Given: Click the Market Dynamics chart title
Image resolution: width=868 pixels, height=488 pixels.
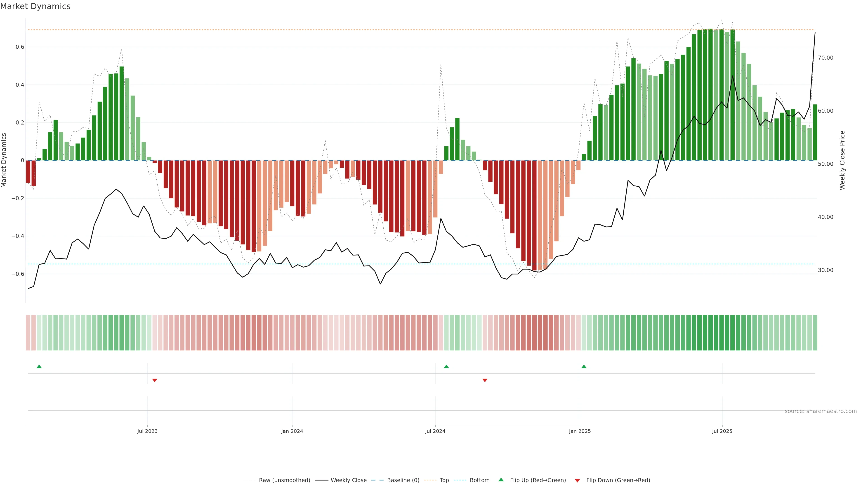Looking at the screenshot, I should [35, 6].
